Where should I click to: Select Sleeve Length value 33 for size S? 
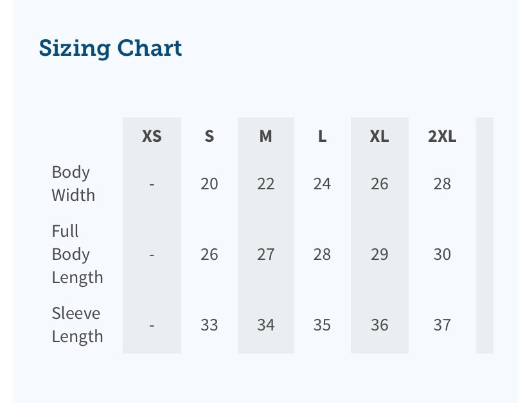(x=209, y=325)
